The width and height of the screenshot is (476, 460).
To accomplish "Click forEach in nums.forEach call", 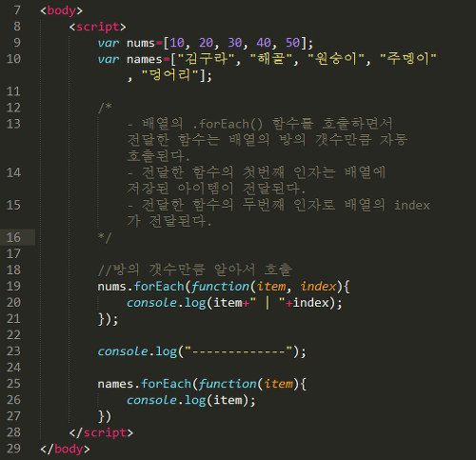I will point(159,286).
